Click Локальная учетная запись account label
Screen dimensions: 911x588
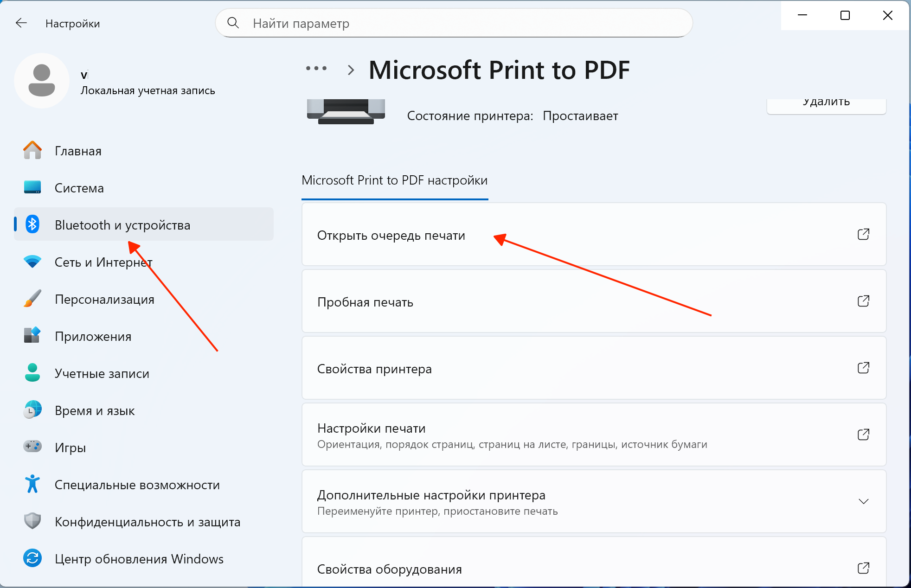(148, 90)
